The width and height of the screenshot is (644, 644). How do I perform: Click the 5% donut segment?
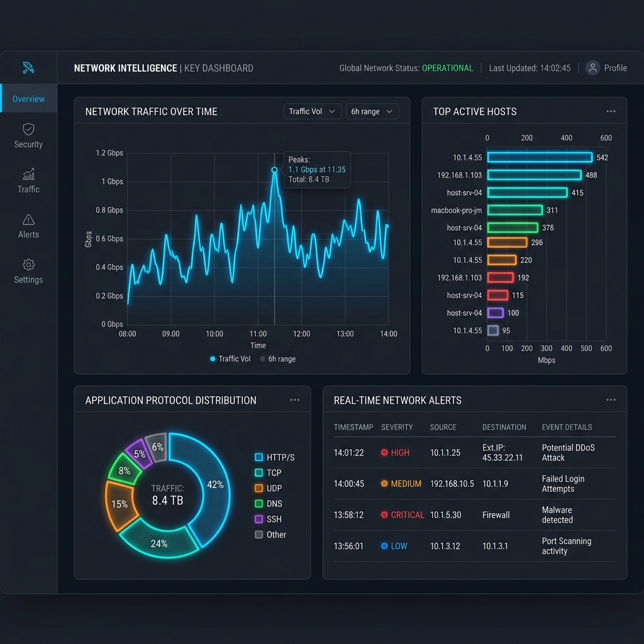tap(140, 454)
